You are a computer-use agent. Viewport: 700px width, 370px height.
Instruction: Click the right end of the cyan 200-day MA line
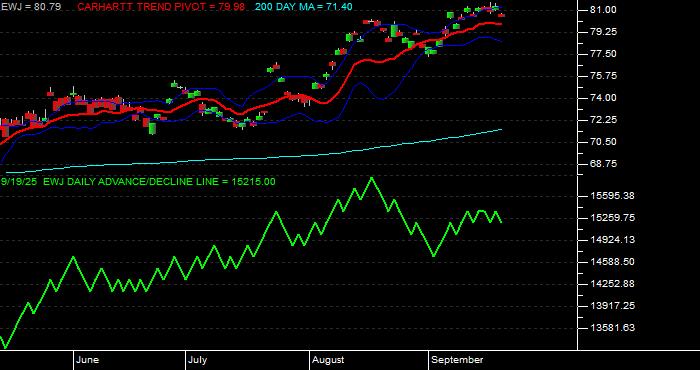click(501, 129)
